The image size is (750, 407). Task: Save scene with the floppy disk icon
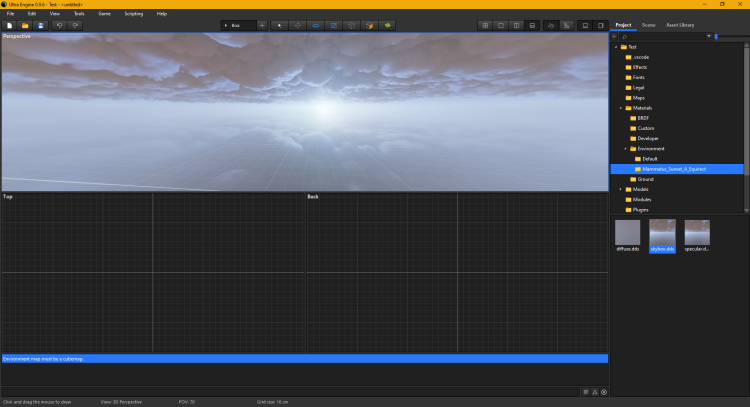point(40,25)
